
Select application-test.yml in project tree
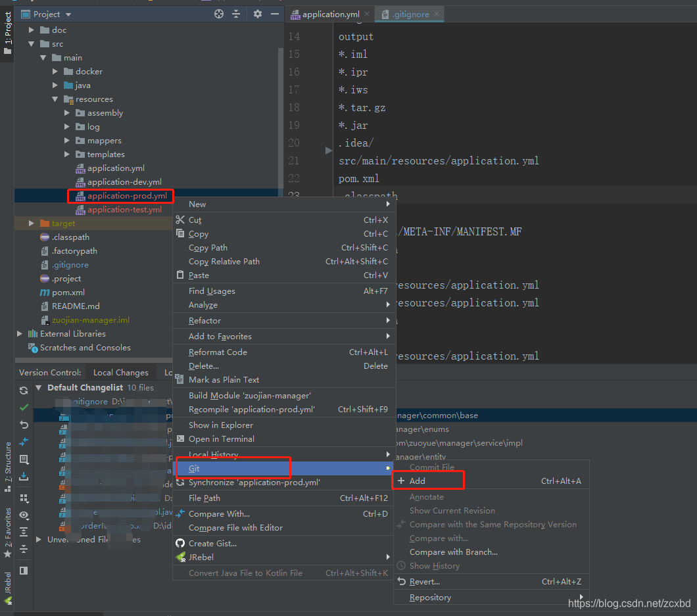coord(124,209)
